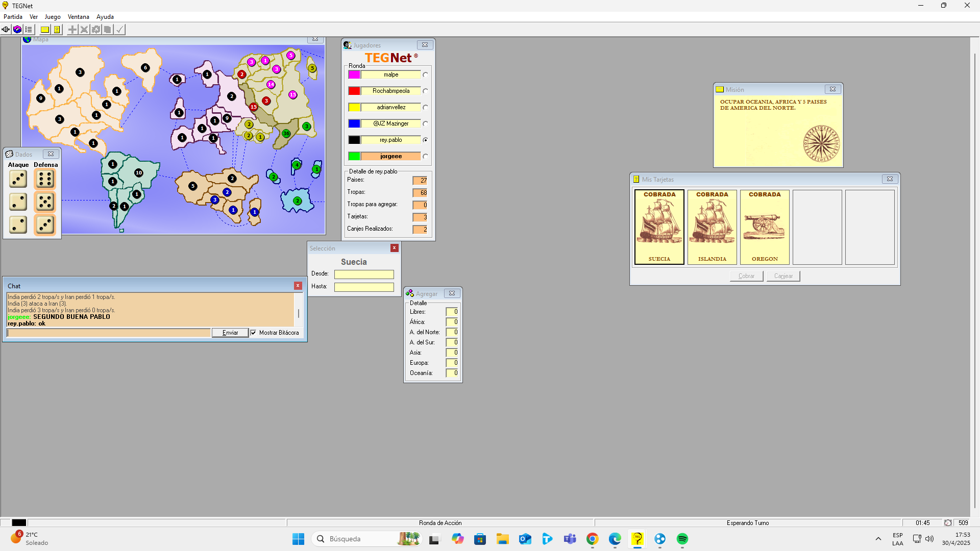
Task: Open the Ventana menu
Action: coord(79,17)
